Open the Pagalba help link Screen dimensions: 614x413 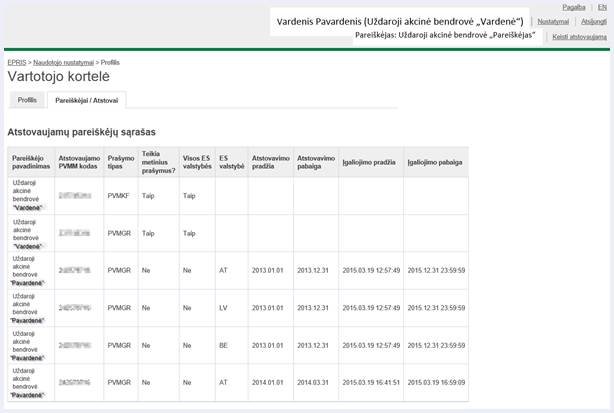click(574, 7)
